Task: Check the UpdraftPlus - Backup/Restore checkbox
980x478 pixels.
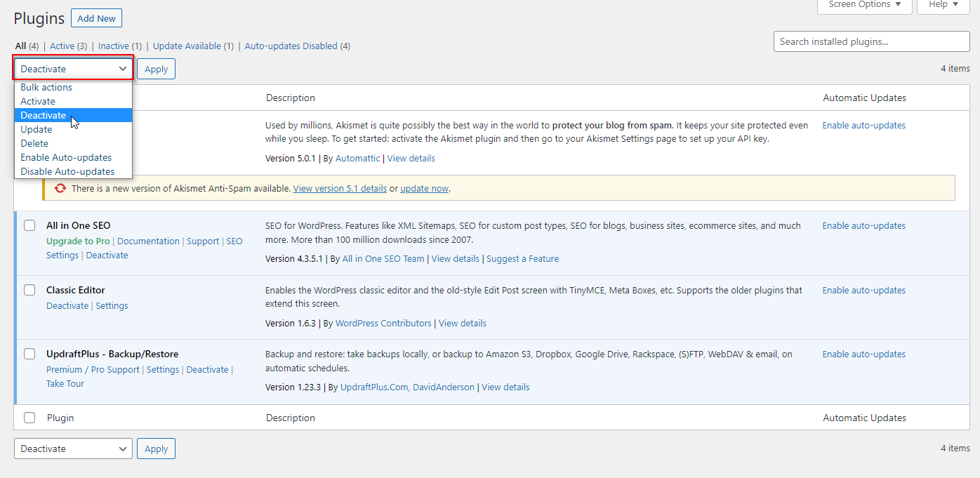Action: click(29, 354)
